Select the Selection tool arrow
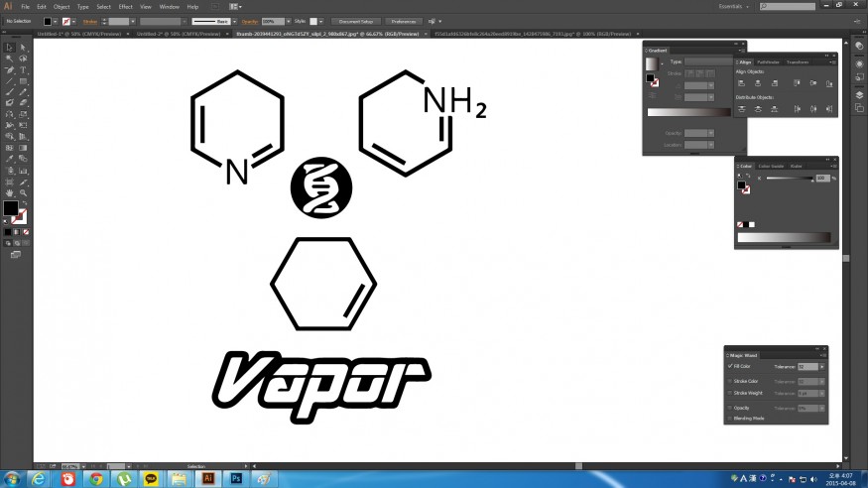Viewport: 868px width, 488px height. click(x=9, y=47)
